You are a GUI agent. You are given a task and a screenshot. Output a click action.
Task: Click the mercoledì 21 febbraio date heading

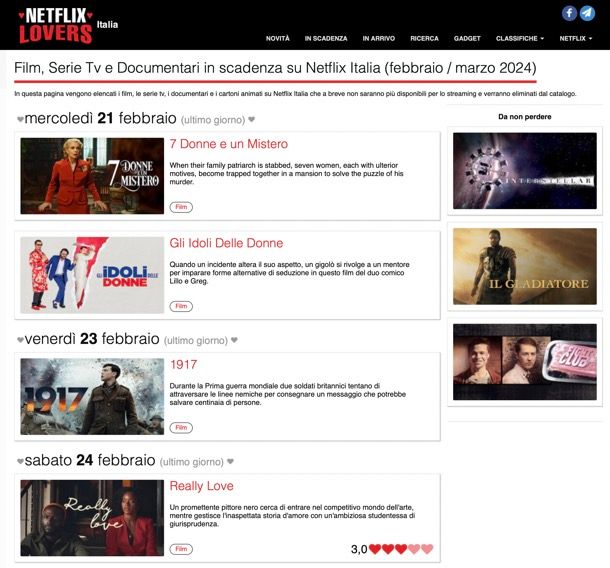(x=100, y=118)
